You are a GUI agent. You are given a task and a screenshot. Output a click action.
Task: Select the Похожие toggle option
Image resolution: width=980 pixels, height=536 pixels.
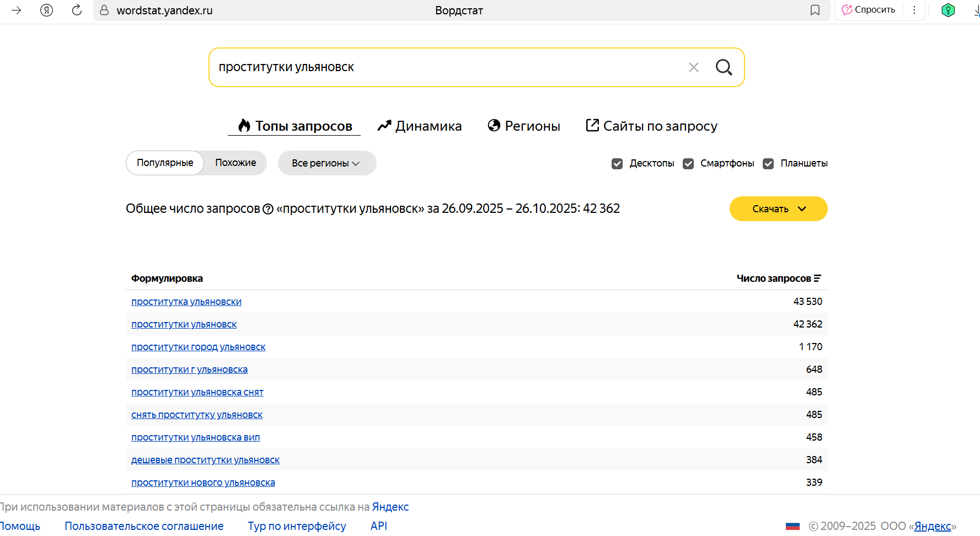(235, 163)
